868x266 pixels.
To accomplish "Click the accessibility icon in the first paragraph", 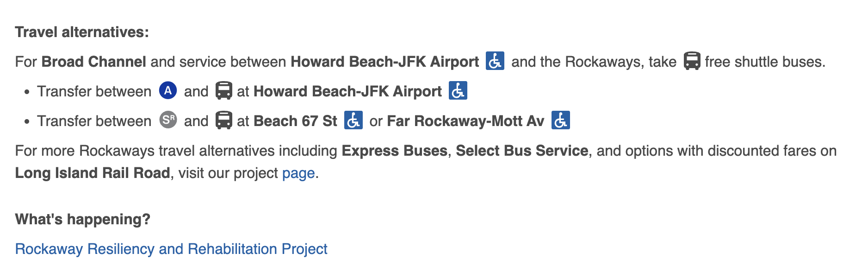I will click(495, 61).
